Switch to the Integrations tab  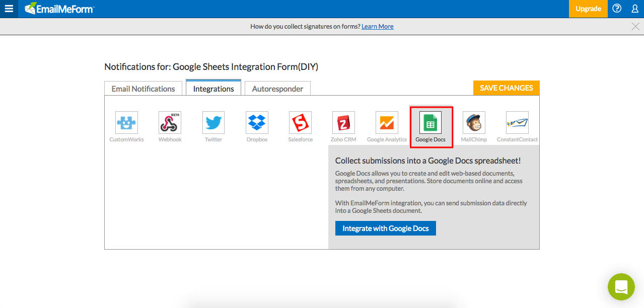(213, 88)
